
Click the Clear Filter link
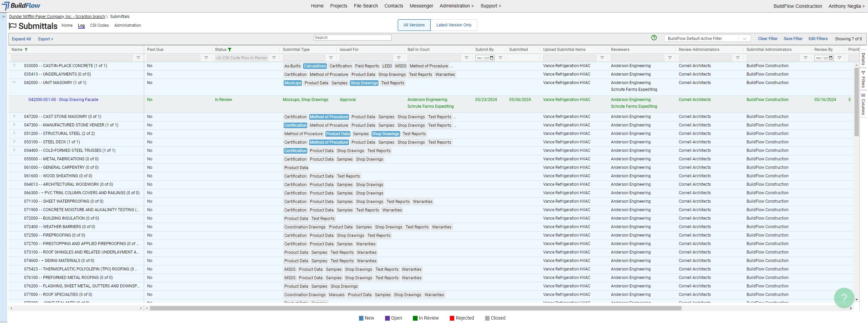768,39
